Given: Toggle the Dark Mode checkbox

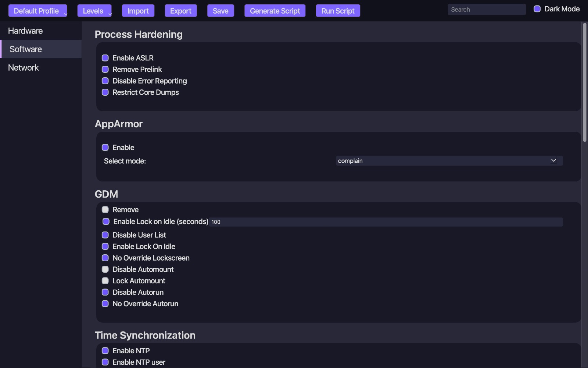Looking at the screenshot, I should pos(537,9).
